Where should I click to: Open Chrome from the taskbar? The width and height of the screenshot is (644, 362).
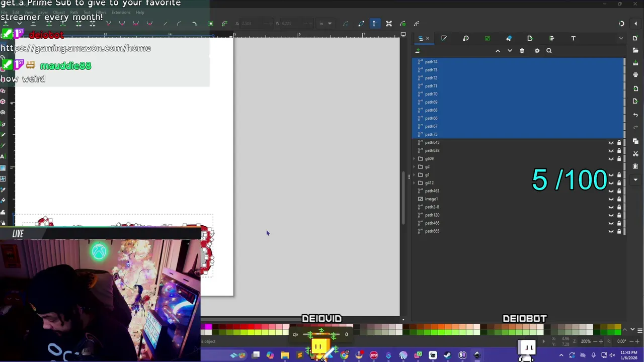(344, 355)
